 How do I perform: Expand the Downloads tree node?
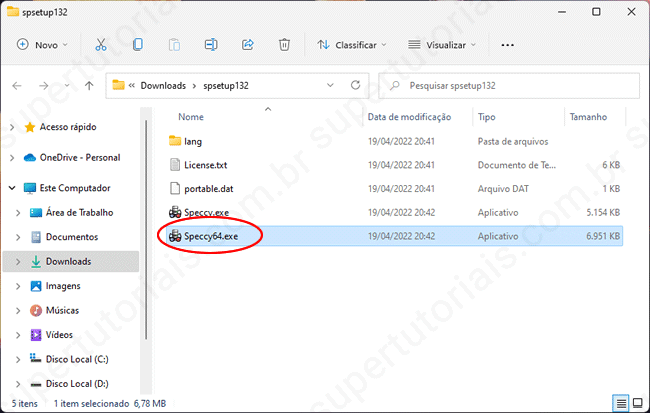click(18, 261)
